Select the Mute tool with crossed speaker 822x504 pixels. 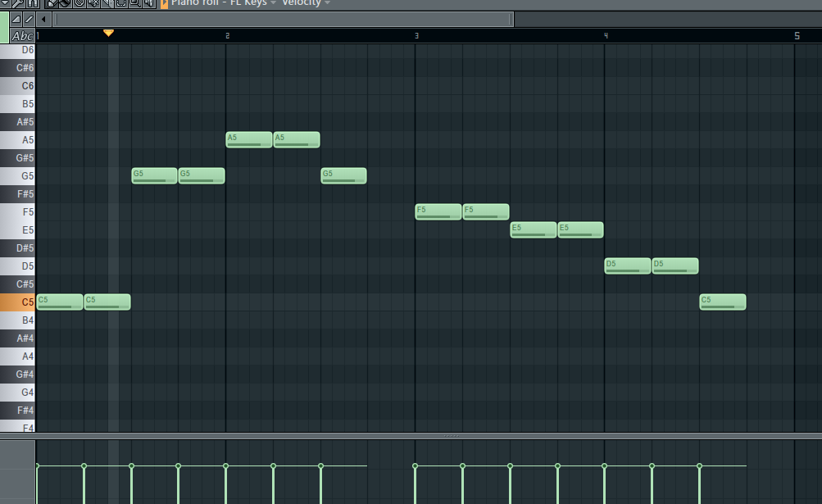coord(93,3)
